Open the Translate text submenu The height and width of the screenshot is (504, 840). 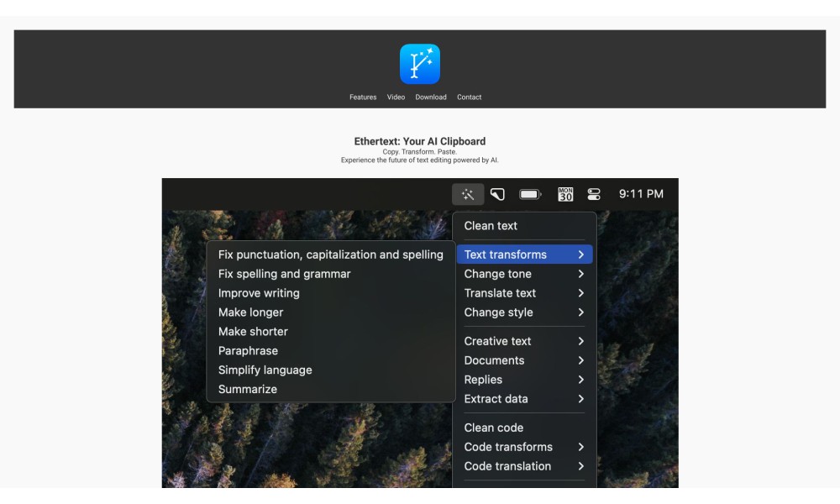click(524, 293)
